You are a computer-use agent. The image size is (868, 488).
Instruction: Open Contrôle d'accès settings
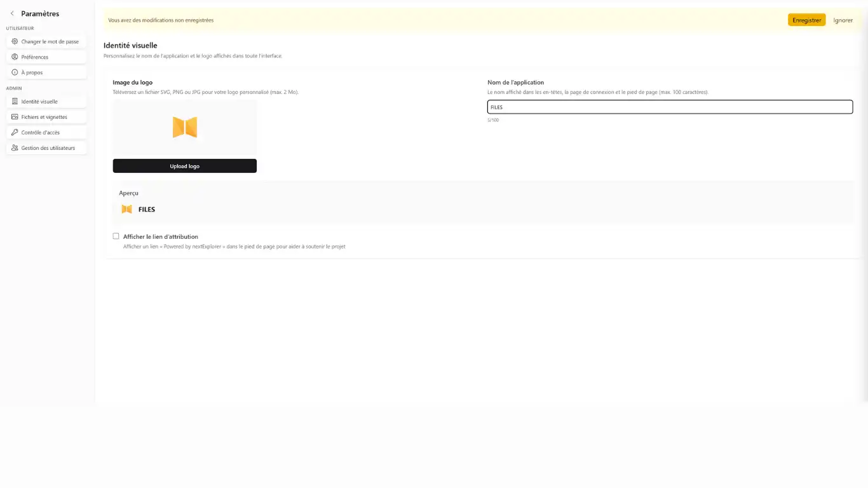[46, 132]
